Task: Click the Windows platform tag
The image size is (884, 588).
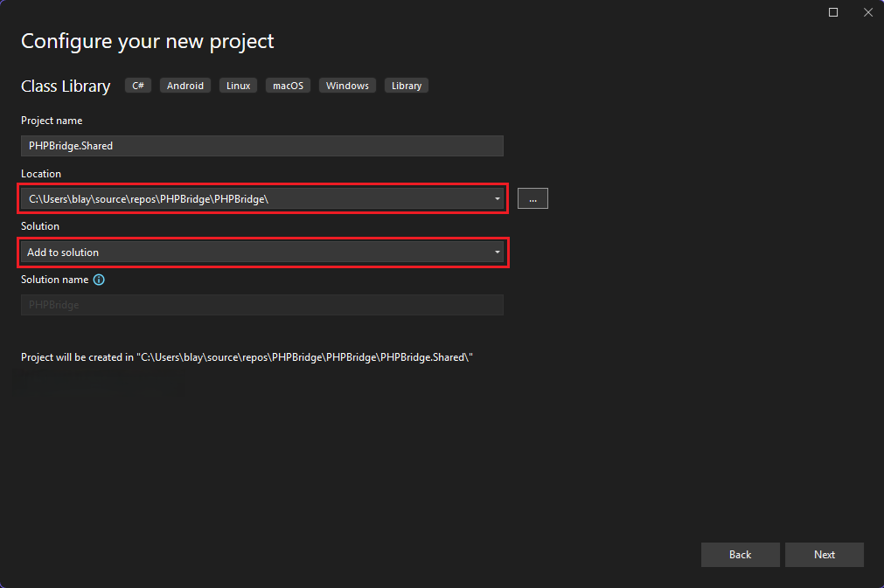Action: coord(347,86)
